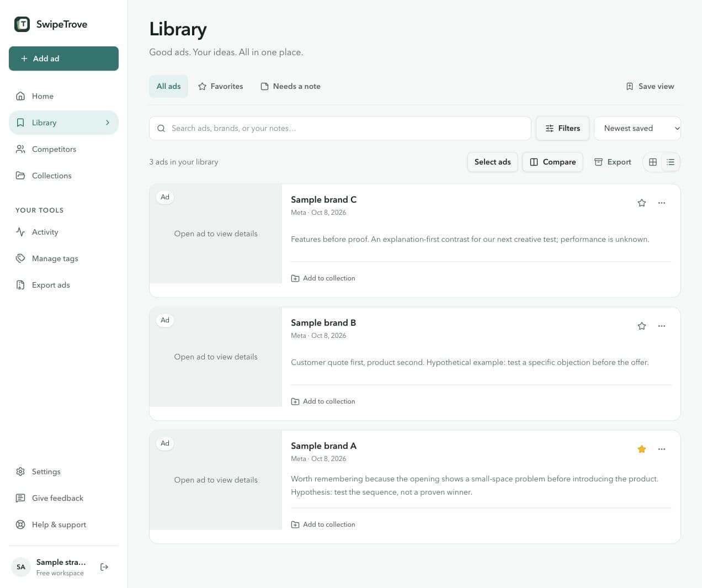Image resolution: width=702 pixels, height=588 pixels.
Task: Click the Ad badge on Sample brand C
Action: point(165,197)
